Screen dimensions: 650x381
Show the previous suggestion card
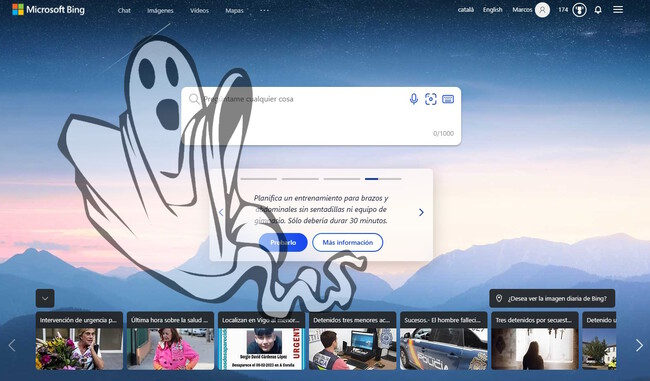click(x=221, y=212)
